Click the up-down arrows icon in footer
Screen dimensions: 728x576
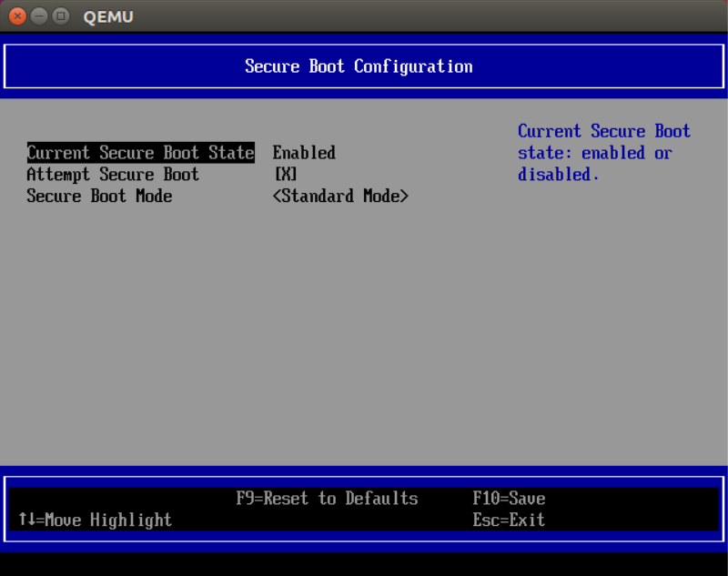pyautogui.click(x=25, y=520)
